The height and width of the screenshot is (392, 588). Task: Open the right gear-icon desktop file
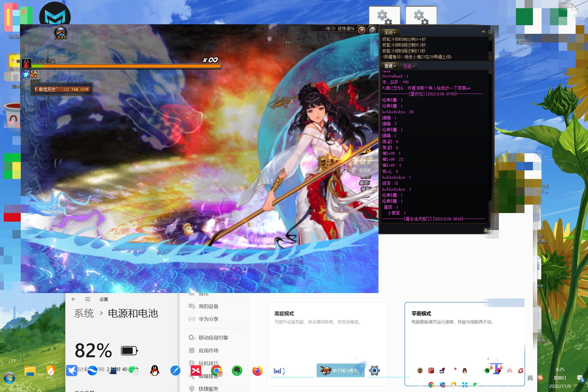(x=421, y=15)
